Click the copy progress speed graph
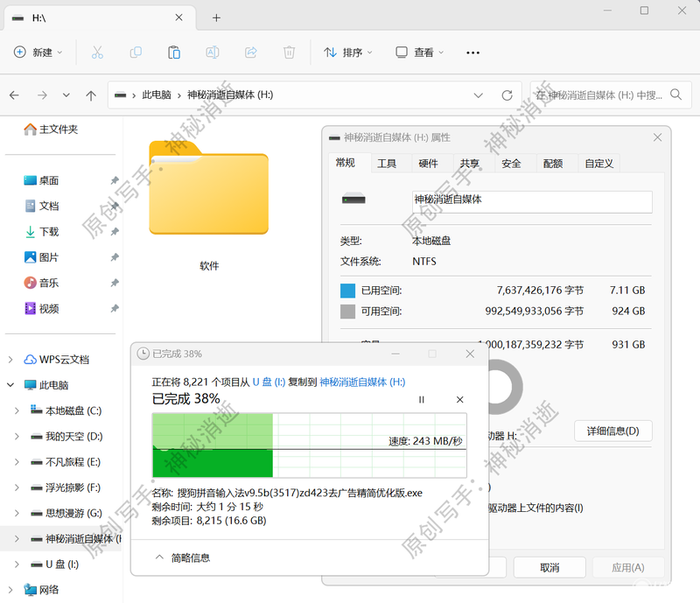Image resolution: width=700 pixels, height=603 pixels. pos(310,445)
